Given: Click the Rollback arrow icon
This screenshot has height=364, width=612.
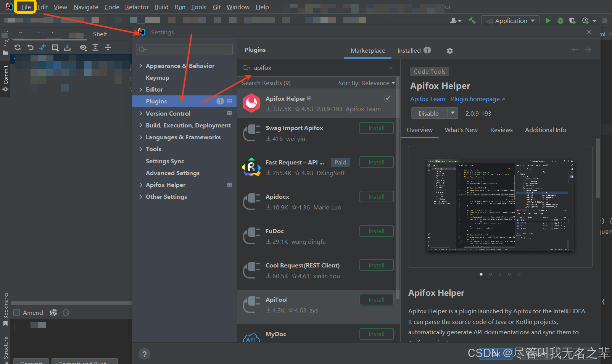Looking at the screenshot, I should click(31, 47).
